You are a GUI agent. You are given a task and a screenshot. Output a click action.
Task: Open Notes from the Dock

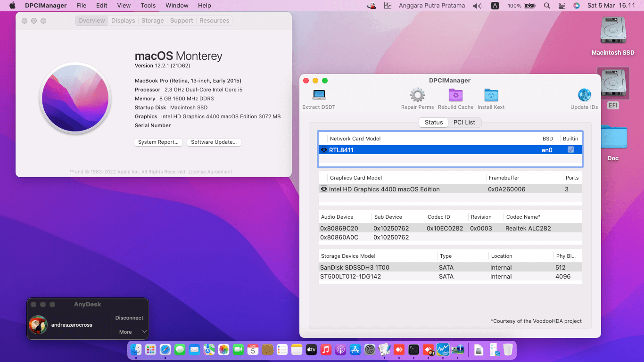pos(297,350)
